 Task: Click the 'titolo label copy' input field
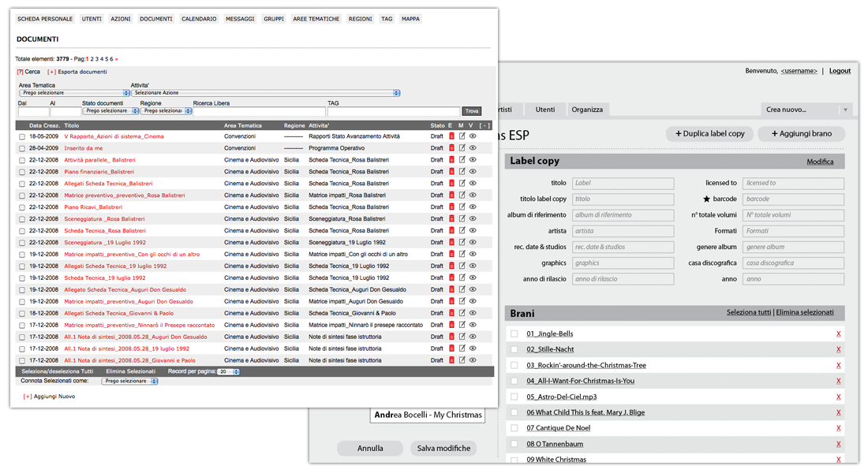pyautogui.click(x=623, y=199)
